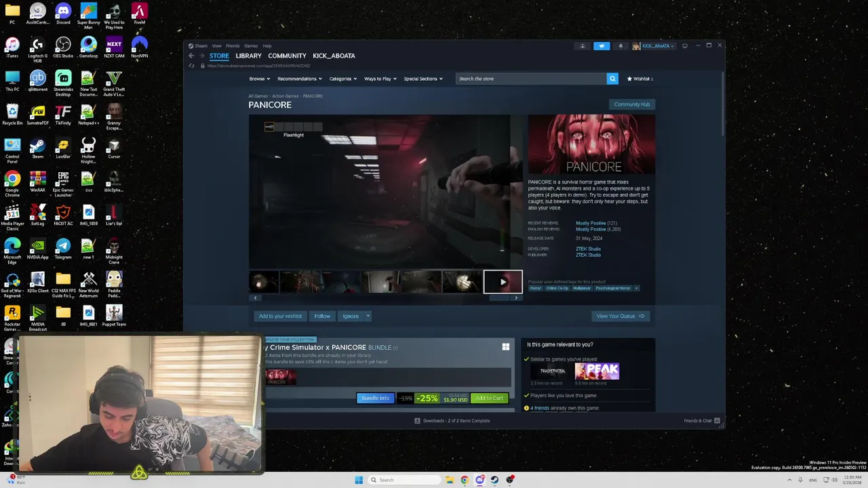Click the Bundle info button
Viewport: 868px width, 488px height.
[375, 398]
